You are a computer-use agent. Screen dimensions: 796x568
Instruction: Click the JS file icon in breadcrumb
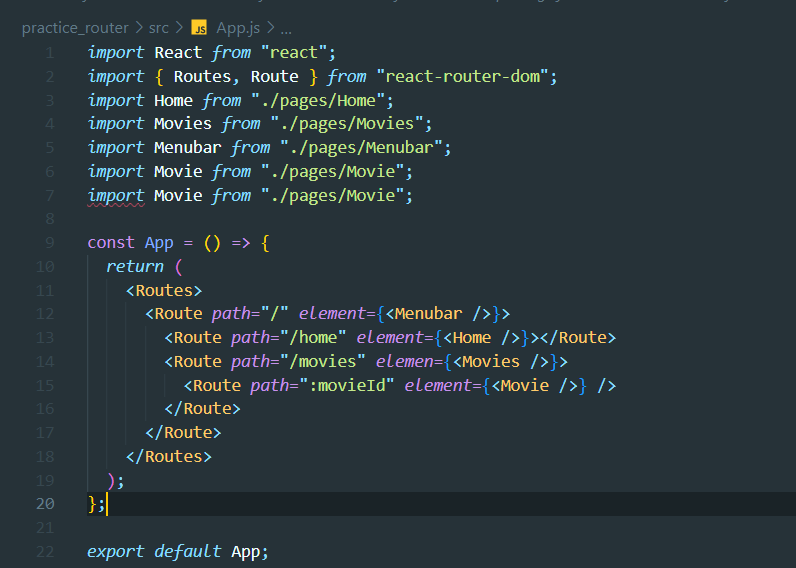[199, 27]
